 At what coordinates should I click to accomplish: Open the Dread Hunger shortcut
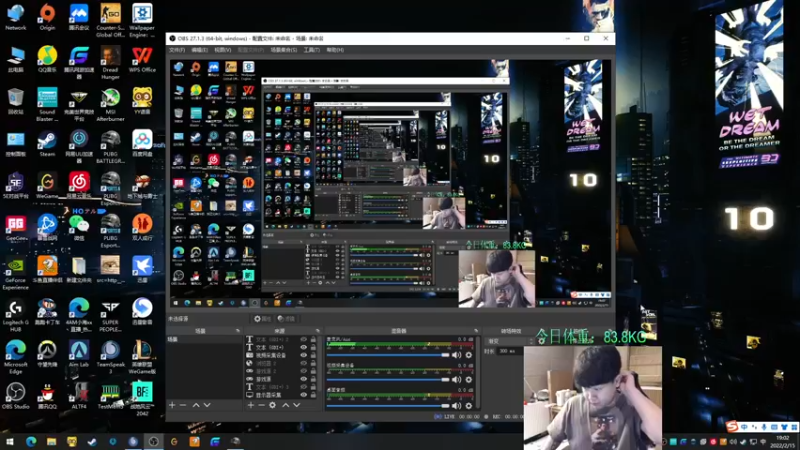pyautogui.click(x=110, y=62)
